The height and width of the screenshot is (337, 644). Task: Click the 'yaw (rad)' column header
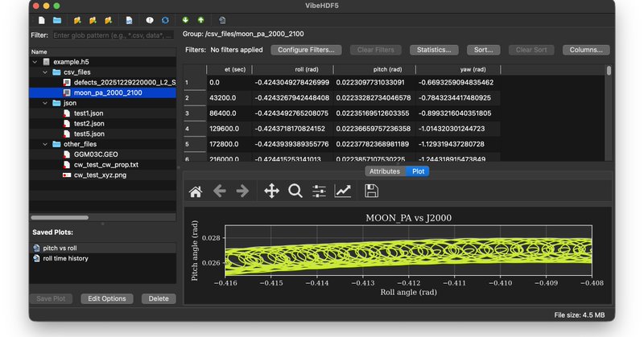pos(458,69)
